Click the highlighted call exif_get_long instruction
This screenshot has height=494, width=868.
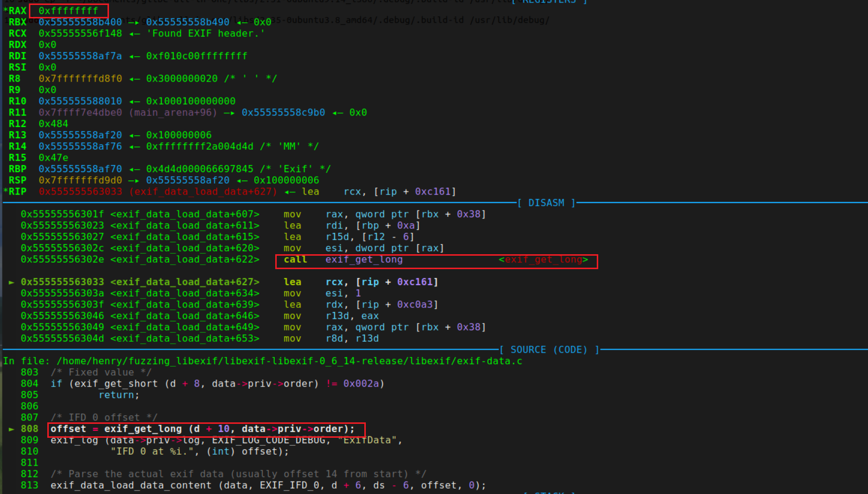pyautogui.click(x=348, y=260)
